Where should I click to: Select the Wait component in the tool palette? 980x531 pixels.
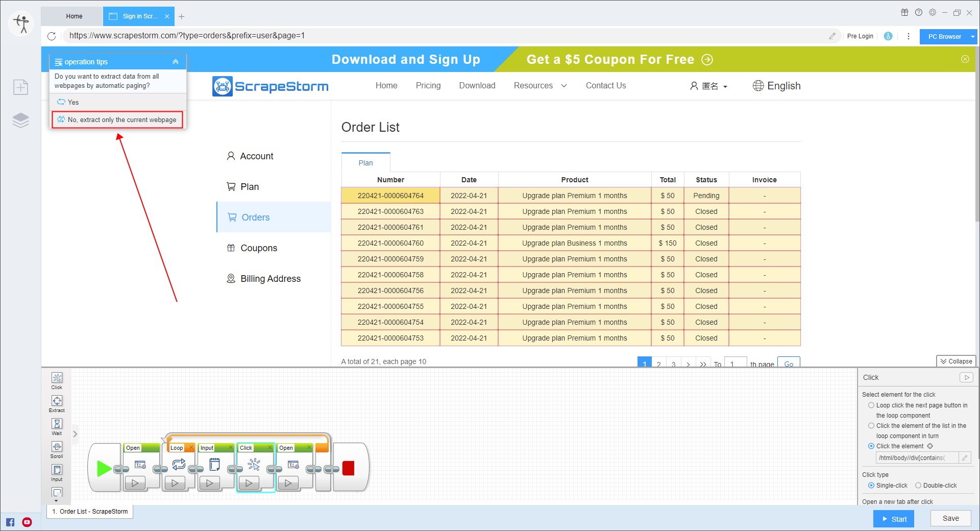coord(57,426)
